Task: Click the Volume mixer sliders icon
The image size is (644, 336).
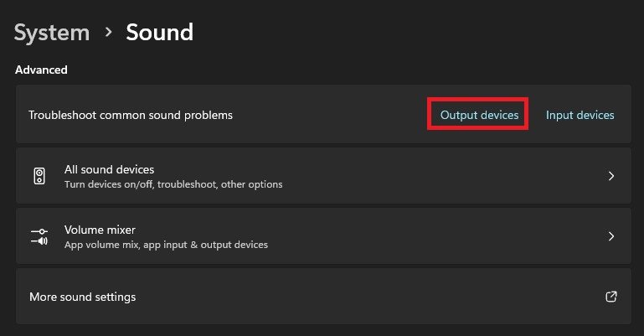Action: point(39,236)
